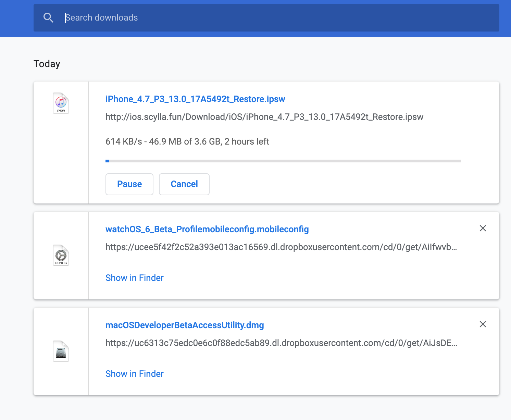Click the download speed status text
Viewport: 511px width, 420px height.
(187, 141)
